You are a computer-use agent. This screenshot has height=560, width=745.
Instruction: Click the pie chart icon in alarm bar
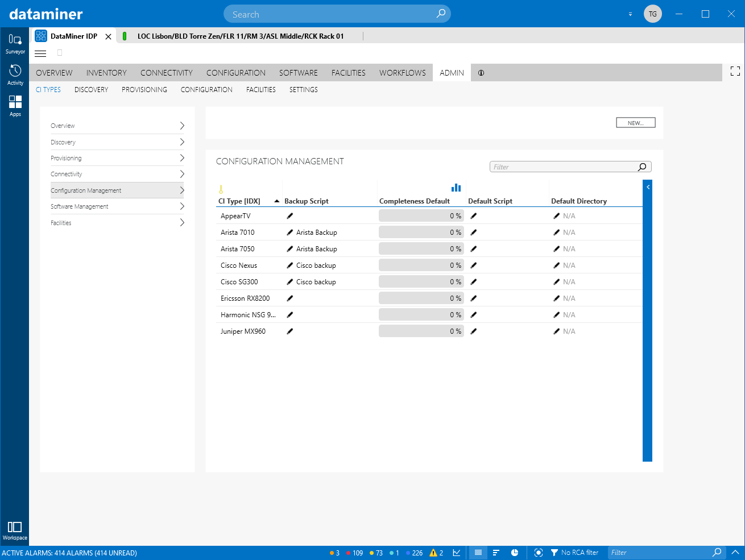coord(515,553)
